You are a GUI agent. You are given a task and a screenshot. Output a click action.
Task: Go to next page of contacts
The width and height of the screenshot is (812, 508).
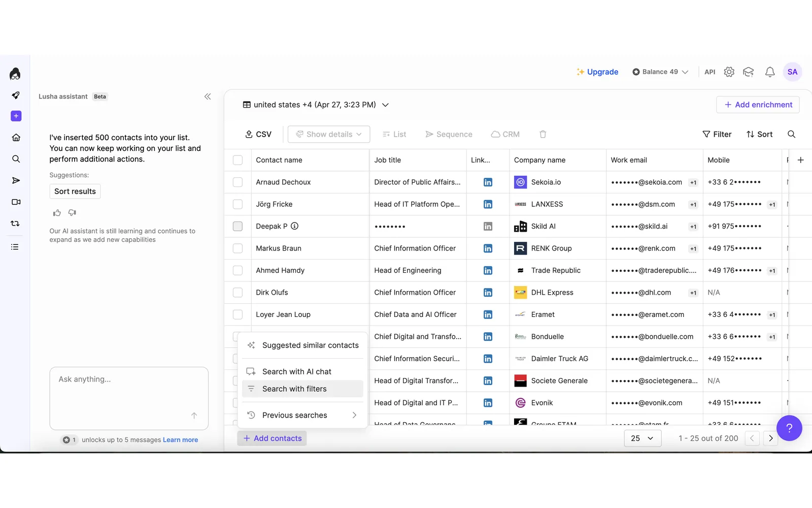[x=771, y=438]
